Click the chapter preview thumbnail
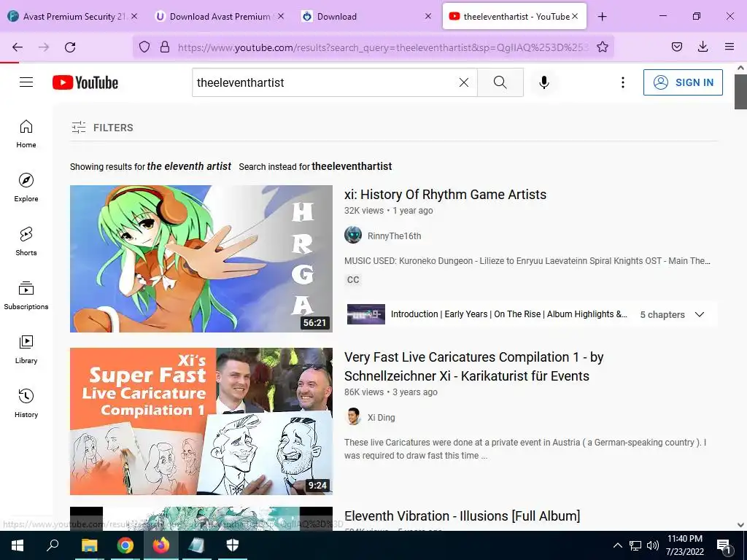Image resolution: width=747 pixels, height=560 pixels. tap(366, 314)
